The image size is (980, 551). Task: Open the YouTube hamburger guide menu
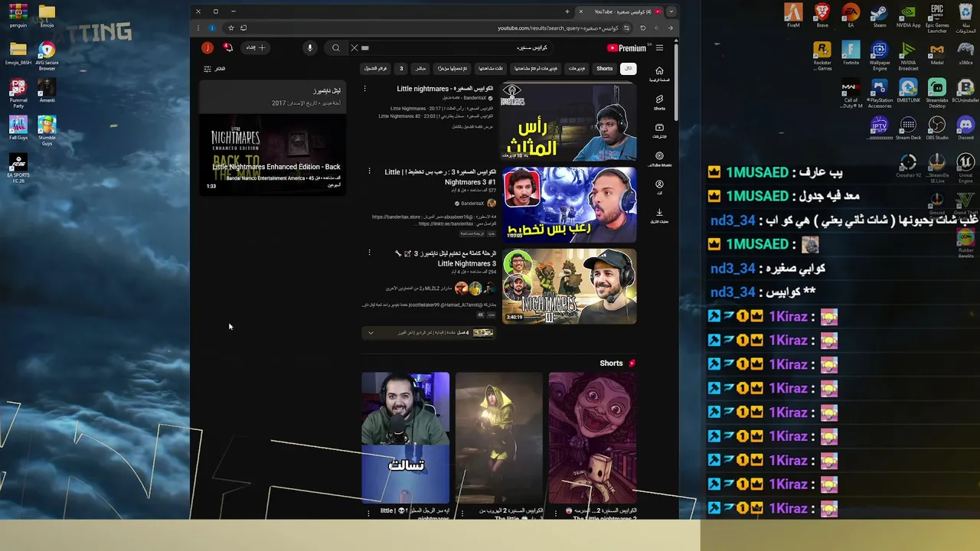pos(659,48)
